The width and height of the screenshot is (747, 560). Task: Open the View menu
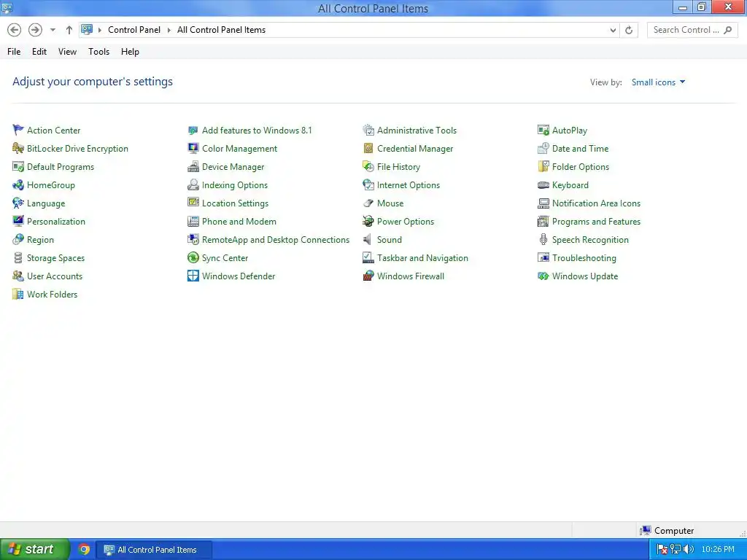pos(67,52)
